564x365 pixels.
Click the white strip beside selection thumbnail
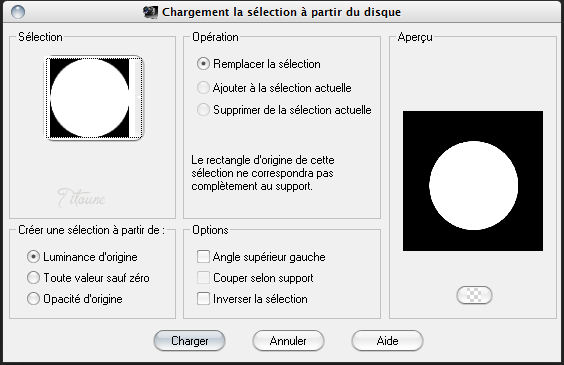pyautogui.click(x=134, y=98)
